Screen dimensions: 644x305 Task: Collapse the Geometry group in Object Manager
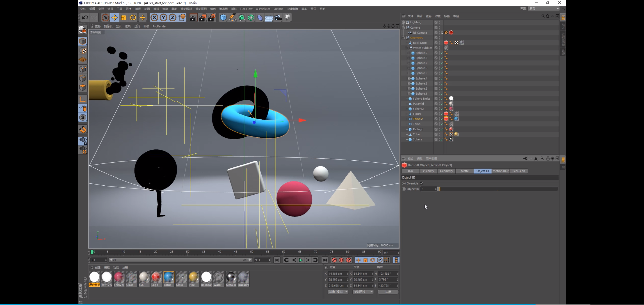pos(404,38)
